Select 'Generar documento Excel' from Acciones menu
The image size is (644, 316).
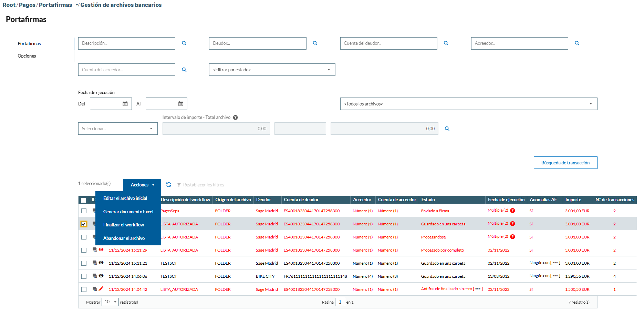coord(128,212)
